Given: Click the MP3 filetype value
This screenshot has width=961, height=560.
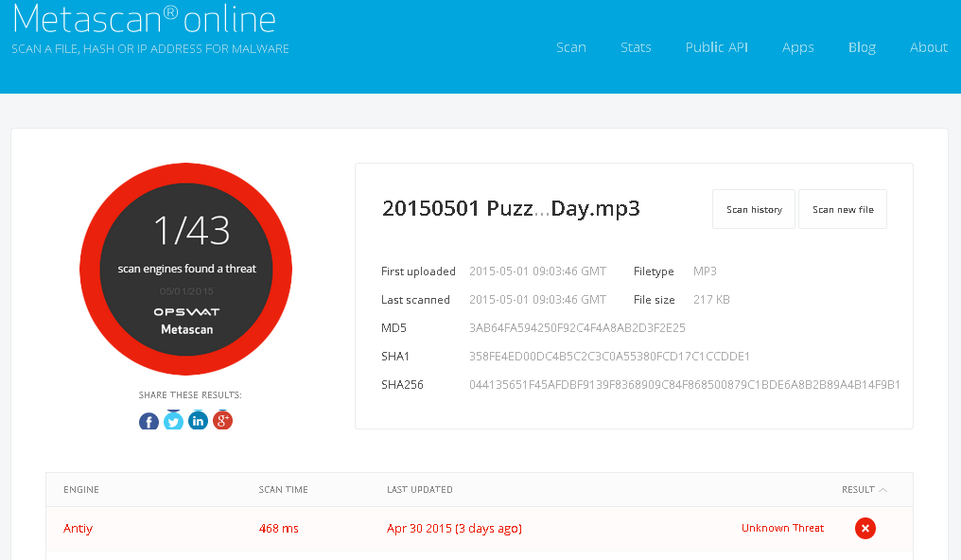Looking at the screenshot, I should [705, 271].
